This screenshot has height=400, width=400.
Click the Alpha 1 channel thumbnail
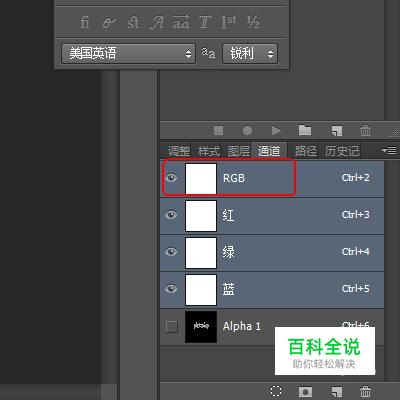tap(201, 327)
